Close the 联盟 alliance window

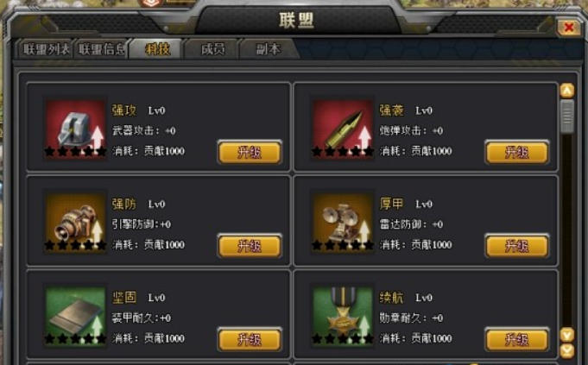pos(568,28)
